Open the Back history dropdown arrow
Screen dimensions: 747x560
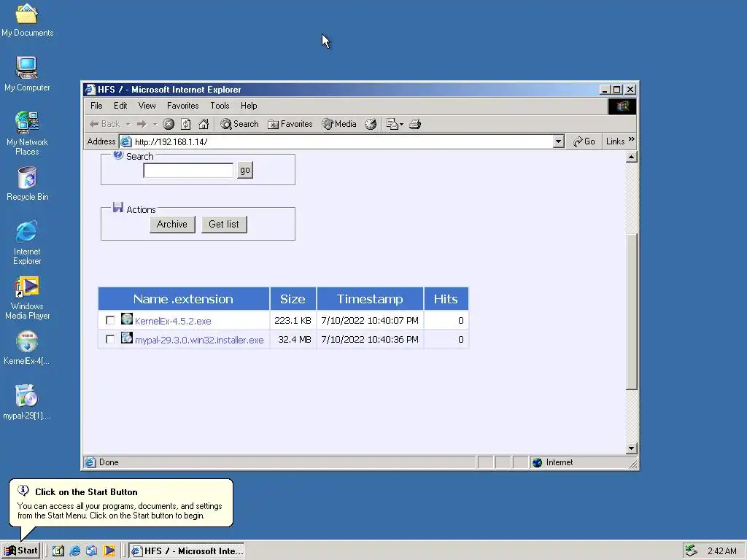pos(128,124)
